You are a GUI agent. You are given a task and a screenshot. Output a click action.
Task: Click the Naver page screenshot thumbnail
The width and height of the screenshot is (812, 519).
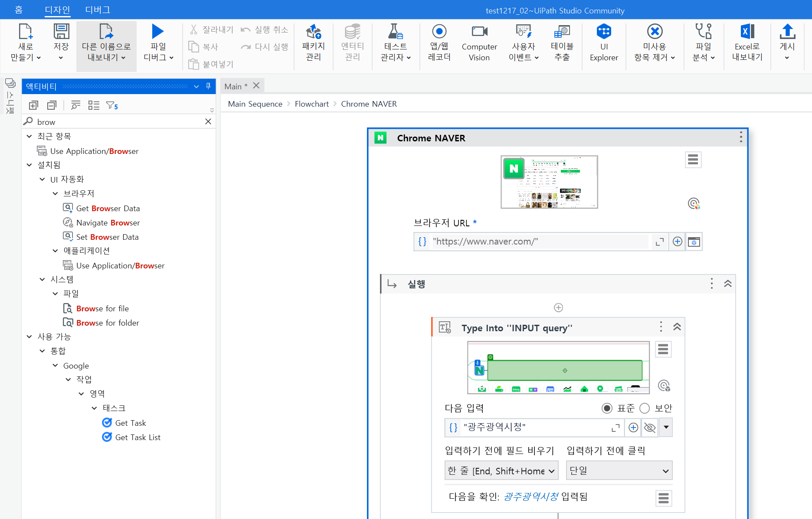[x=549, y=182]
